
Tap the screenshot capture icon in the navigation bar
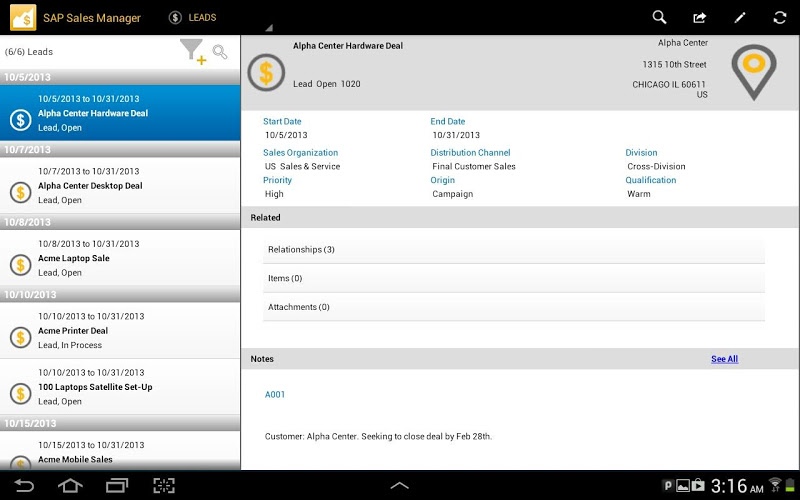[164, 485]
